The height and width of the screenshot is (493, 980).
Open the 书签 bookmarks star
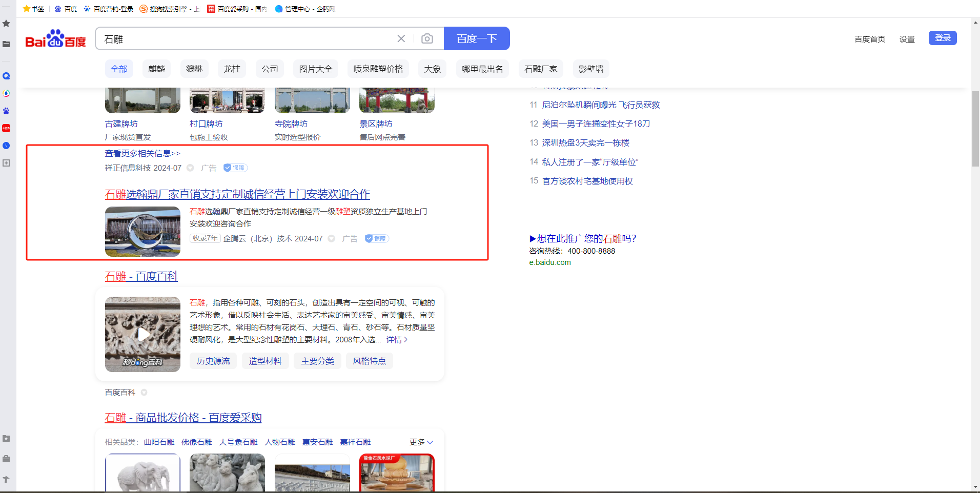point(33,9)
